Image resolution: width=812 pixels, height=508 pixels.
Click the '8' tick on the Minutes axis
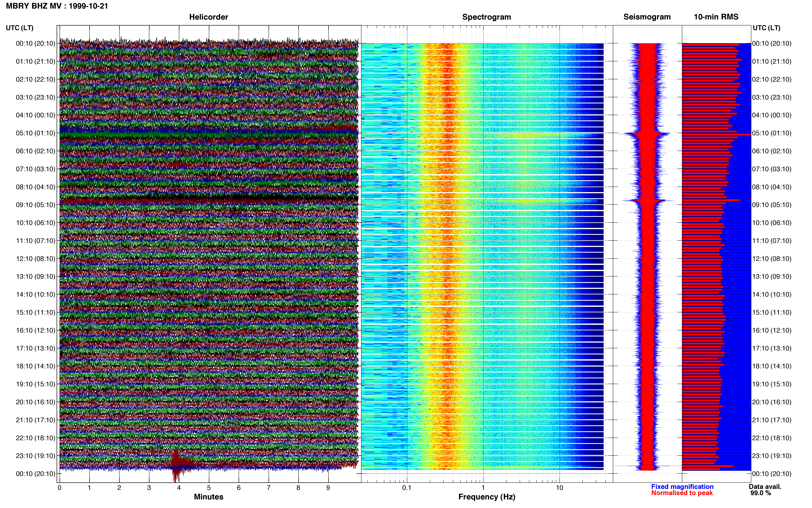298,488
